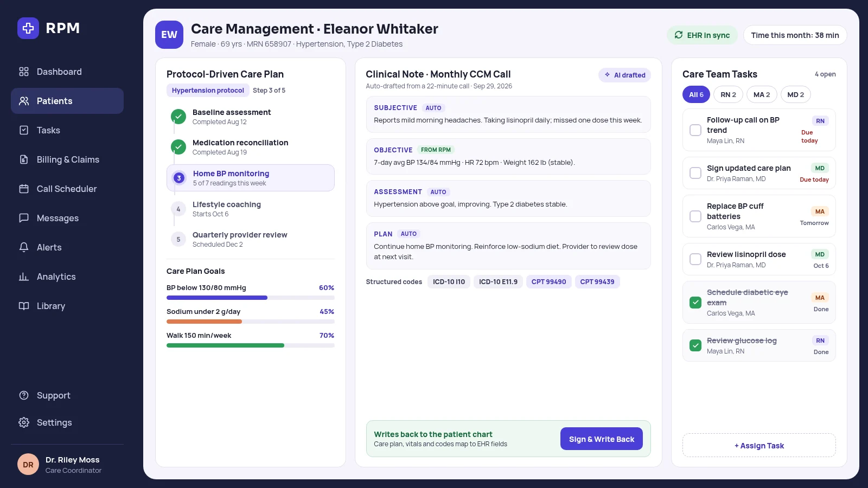Click the Analytics bar chart icon
The width and height of the screenshot is (868, 488).
pos(24,277)
